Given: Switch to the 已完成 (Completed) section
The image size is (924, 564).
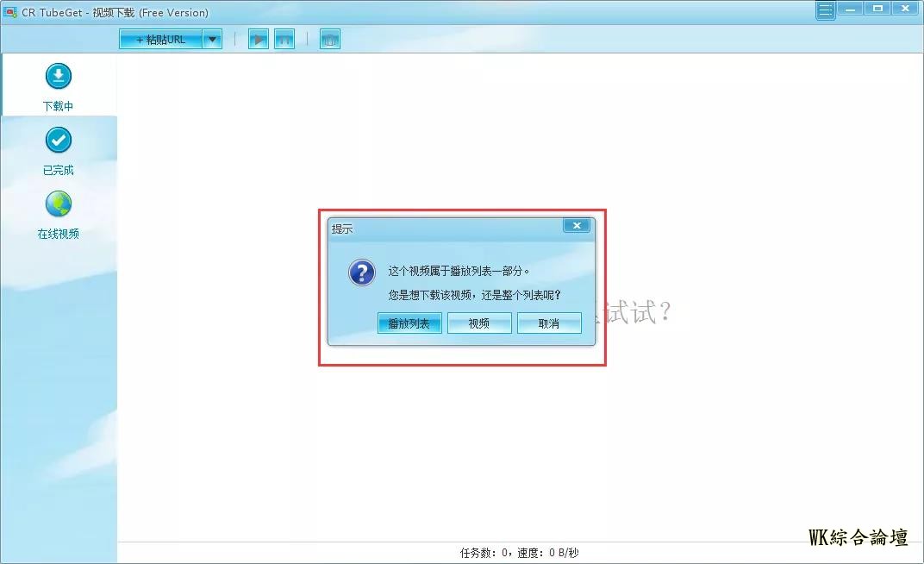Looking at the screenshot, I should (59, 151).
